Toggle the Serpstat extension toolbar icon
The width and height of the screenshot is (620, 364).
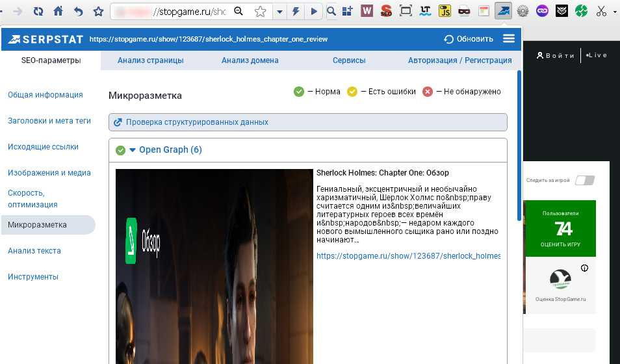click(504, 11)
